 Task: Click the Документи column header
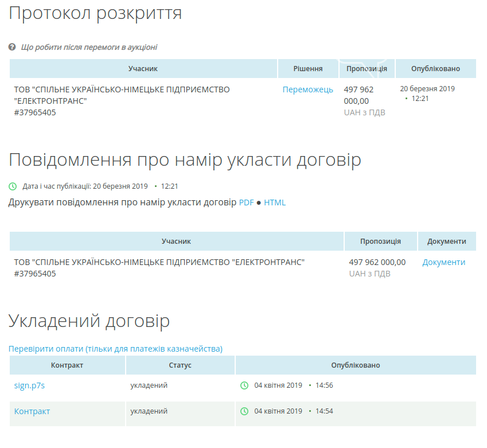click(x=447, y=241)
